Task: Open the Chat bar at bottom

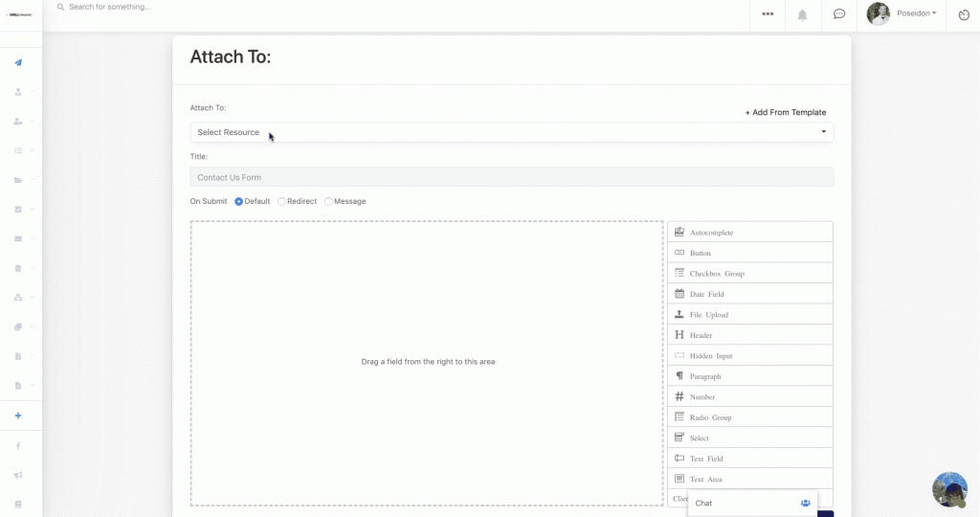Action: 752,504
